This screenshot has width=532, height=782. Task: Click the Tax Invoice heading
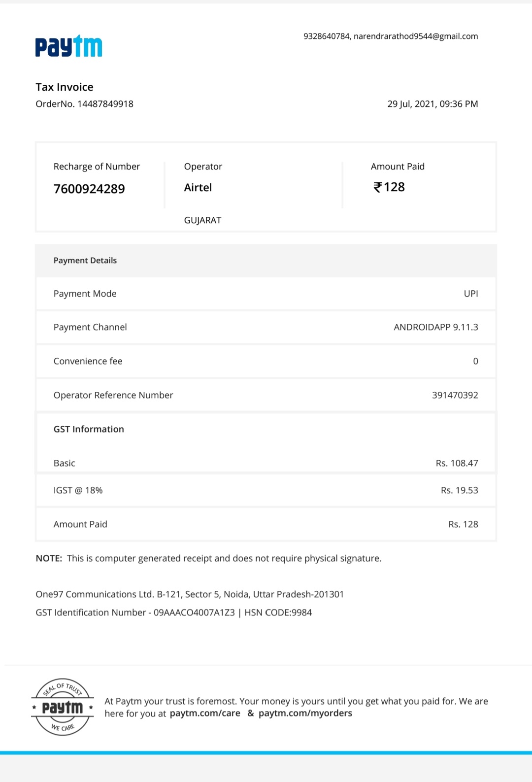point(65,87)
